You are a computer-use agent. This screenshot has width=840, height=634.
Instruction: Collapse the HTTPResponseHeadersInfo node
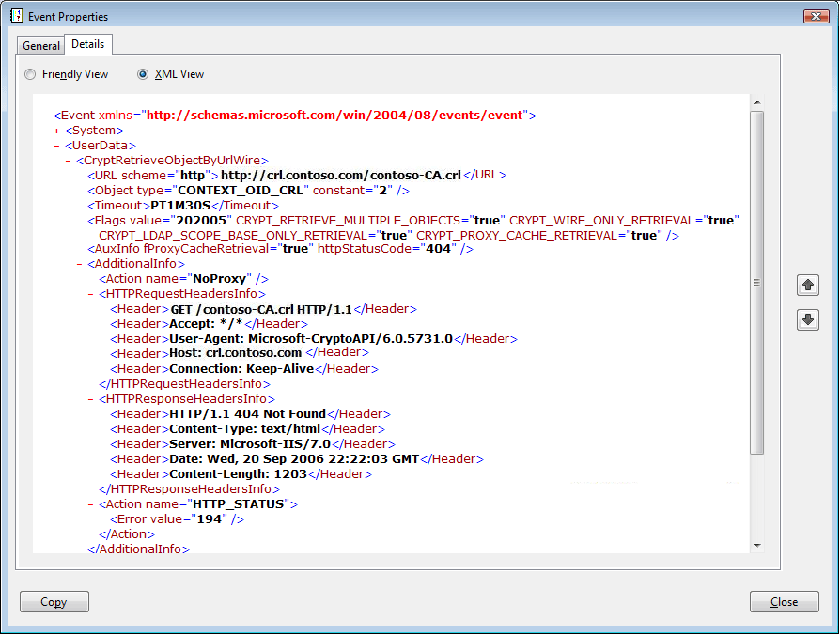click(x=91, y=399)
